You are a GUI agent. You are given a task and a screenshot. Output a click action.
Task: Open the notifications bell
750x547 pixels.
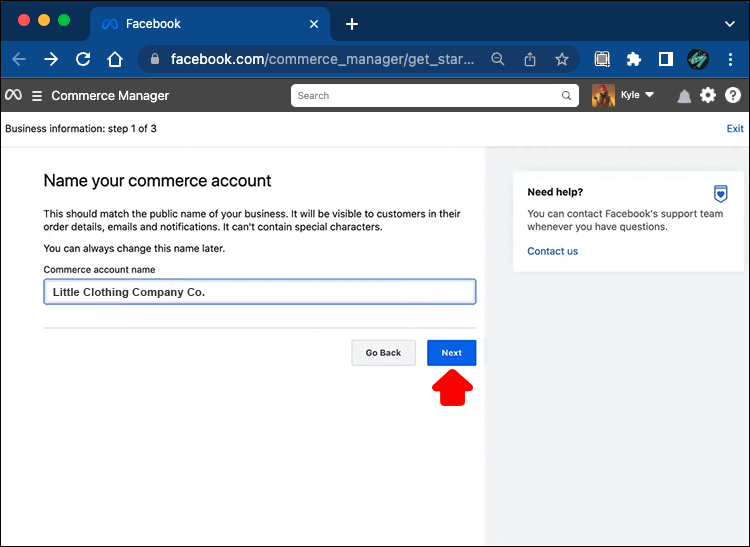click(x=684, y=96)
